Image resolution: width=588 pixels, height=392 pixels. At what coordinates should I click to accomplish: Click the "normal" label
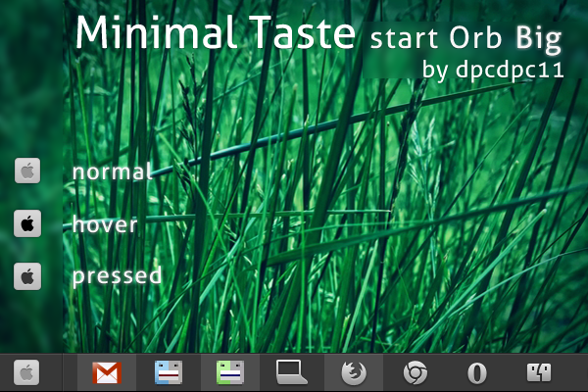coord(112,171)
